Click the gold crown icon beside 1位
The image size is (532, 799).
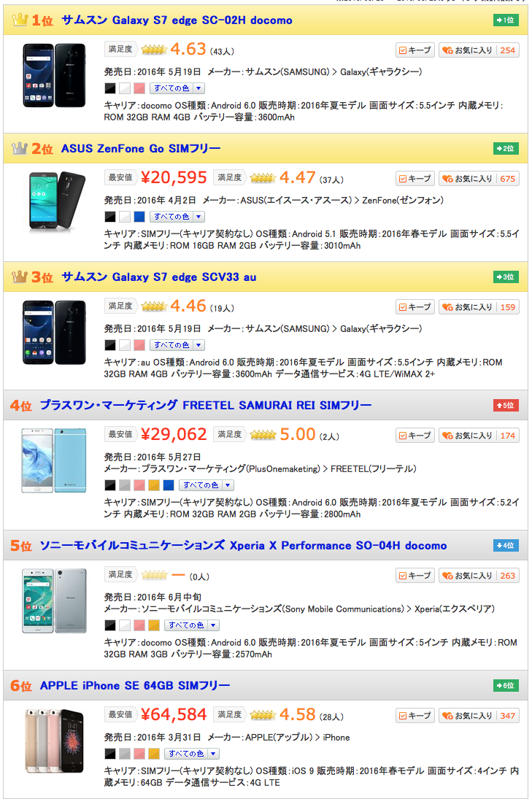[20, 20]
